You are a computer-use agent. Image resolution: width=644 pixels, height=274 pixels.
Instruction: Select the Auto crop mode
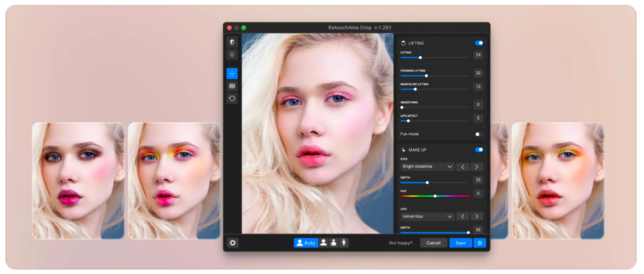306,243
